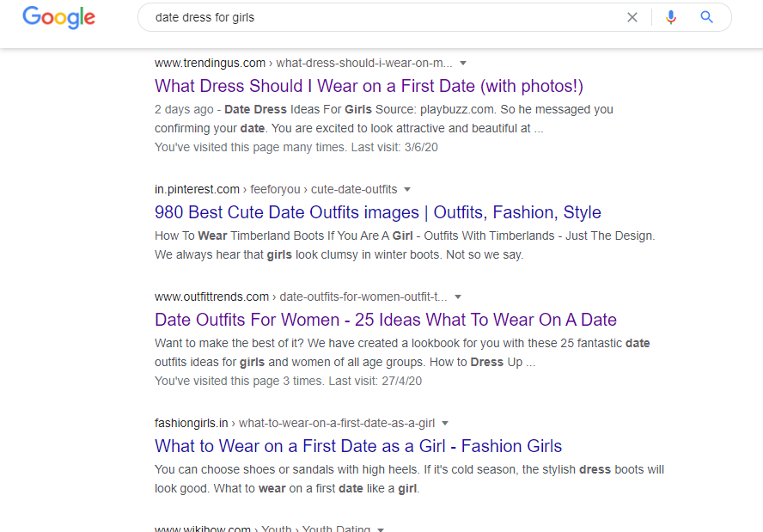
Task: Click snippet text 'Want to make the best of it?'
Action: click(x=229, y=344)
